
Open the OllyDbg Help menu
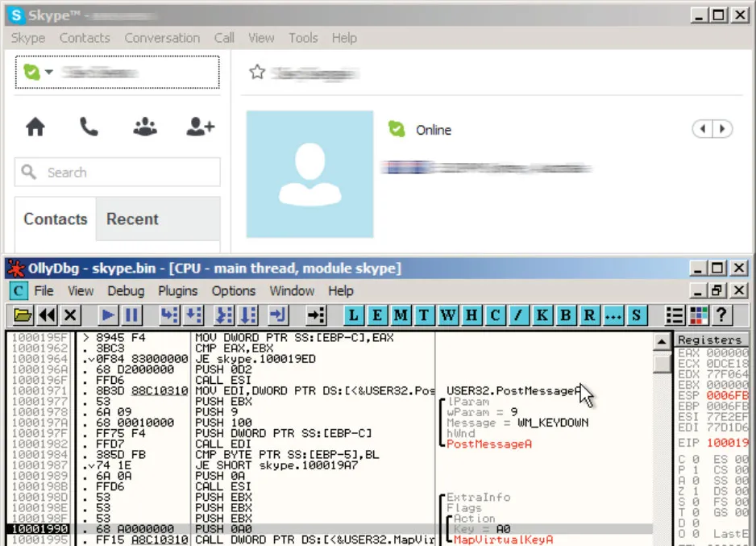point(341,291)
